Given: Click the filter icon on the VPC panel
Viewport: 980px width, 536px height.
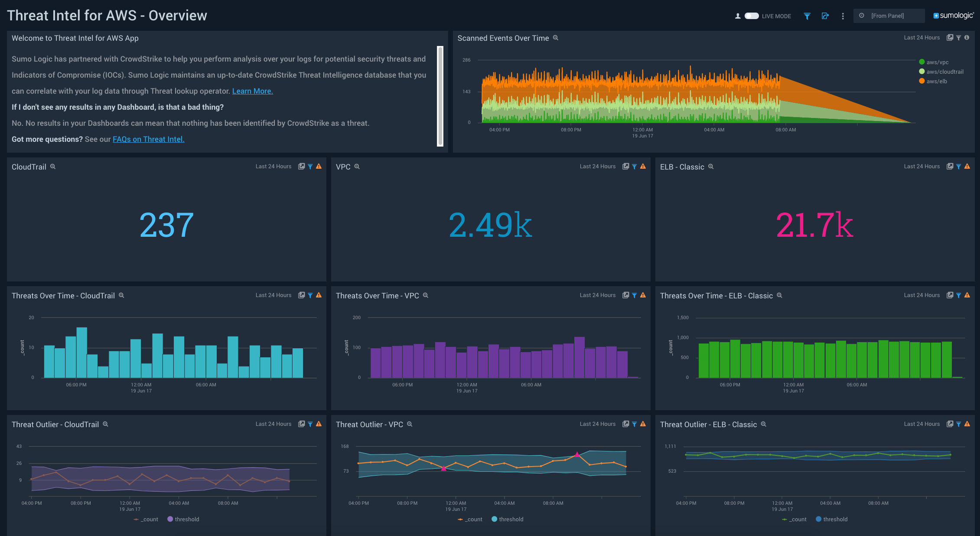Looking at the screenshot, I should pos(634,166).
